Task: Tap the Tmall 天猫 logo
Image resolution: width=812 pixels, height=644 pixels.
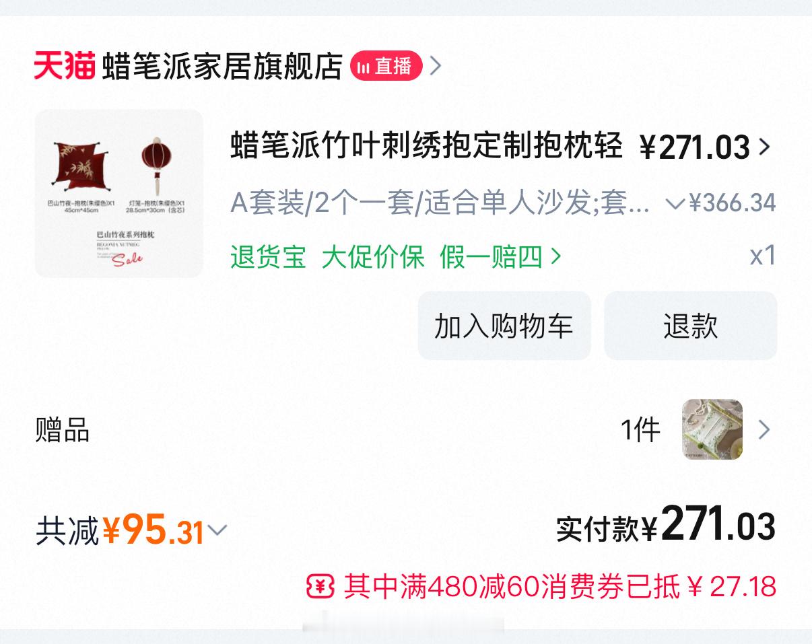Action: point(65,66)
